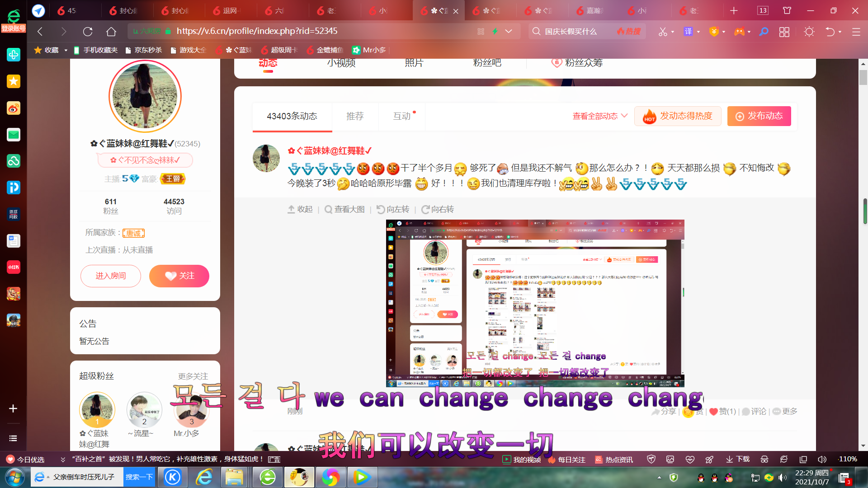The width and height of the screenshot is (868, 488).
Task: Switch to the 互动 tab
Action: point(402,116)
